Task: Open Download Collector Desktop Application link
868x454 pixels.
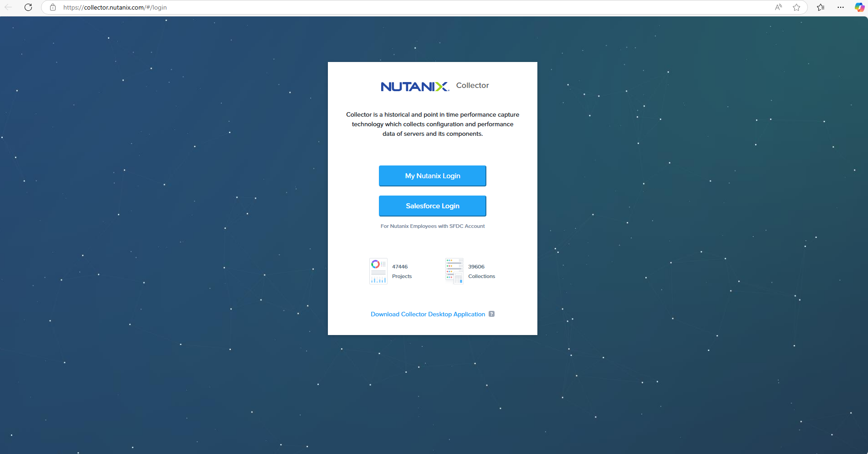Action: point(428,314)
